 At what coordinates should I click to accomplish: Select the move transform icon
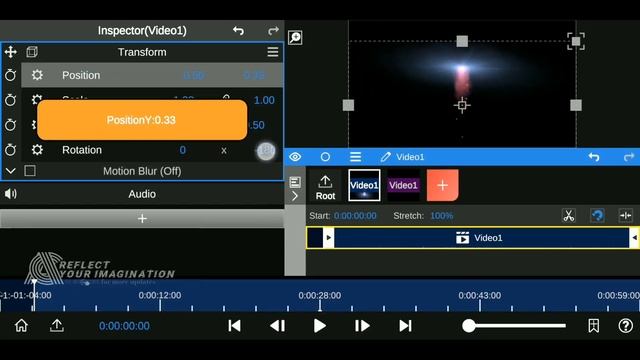click(x=11, y=52)
